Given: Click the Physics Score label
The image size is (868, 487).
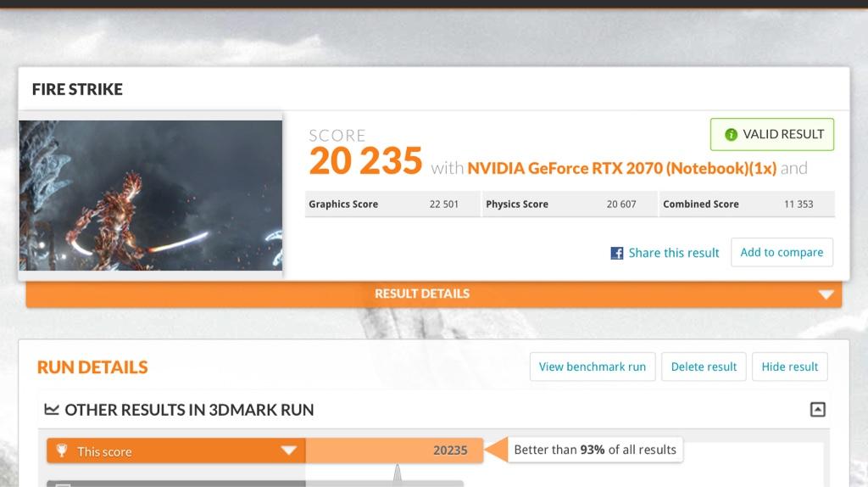Looking at the screenshot, I should pos(517,204).
